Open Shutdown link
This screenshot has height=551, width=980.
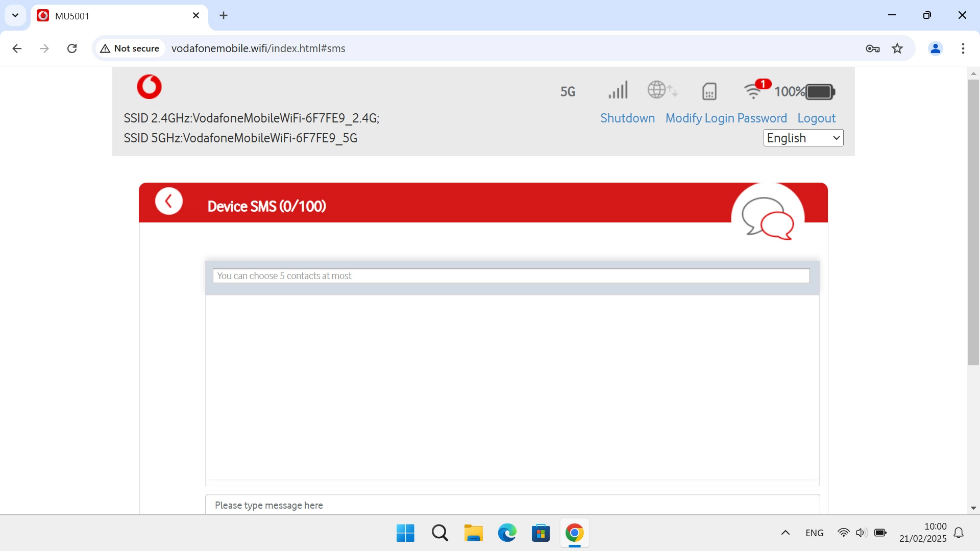click(627, 118)
